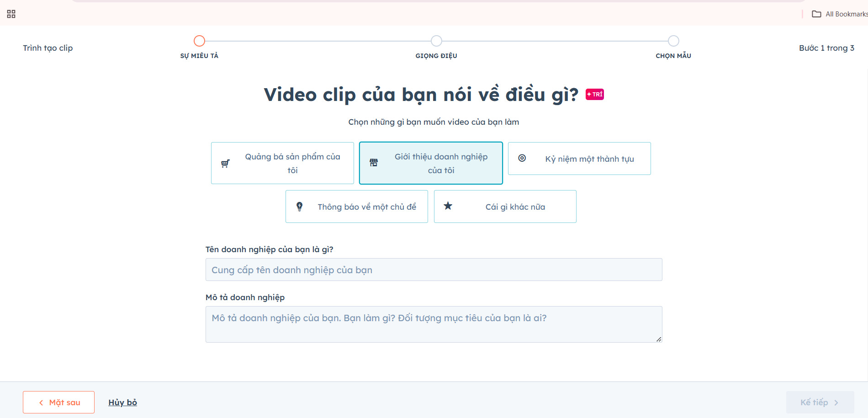This screenshot has width=868, height=418.
Task: Click the 'Hủy bỏ' cancel link
Action: pyautogui.click(x=122, y=402)
